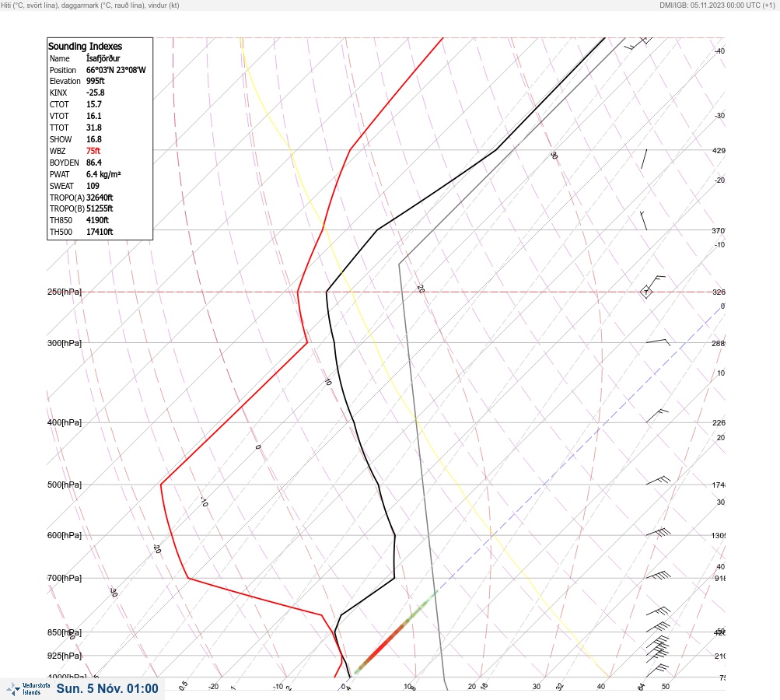
Task: Click the 50 temperature axis label at bottom
Action: point(666,687)
